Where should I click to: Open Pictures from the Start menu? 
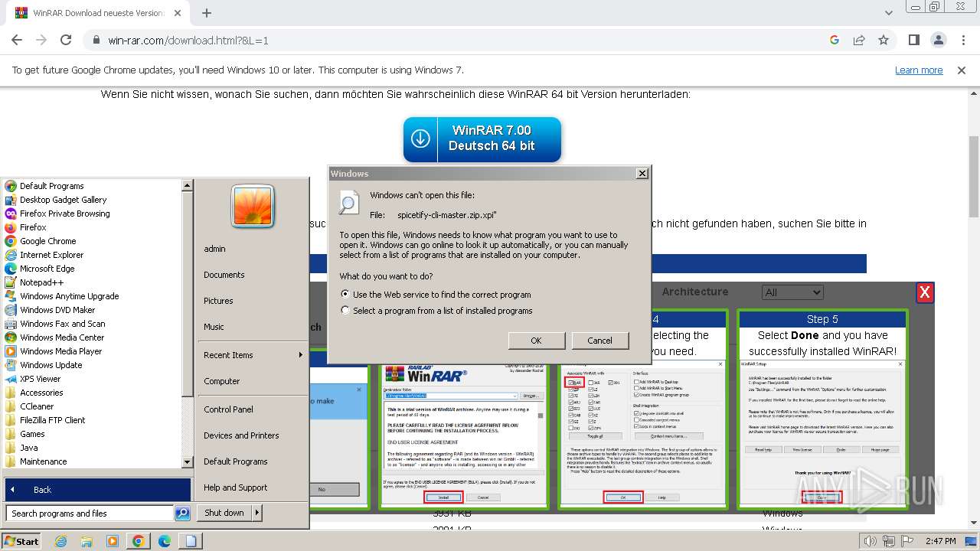click(x=218, y=301)
